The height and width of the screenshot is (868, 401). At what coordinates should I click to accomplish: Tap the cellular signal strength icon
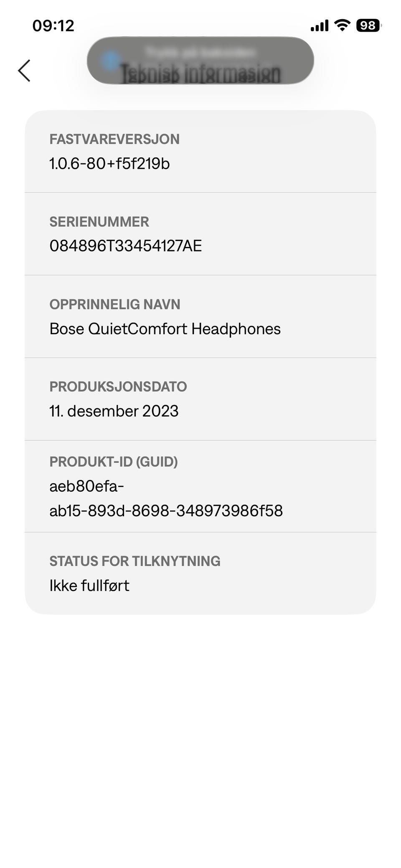point(320,26)
